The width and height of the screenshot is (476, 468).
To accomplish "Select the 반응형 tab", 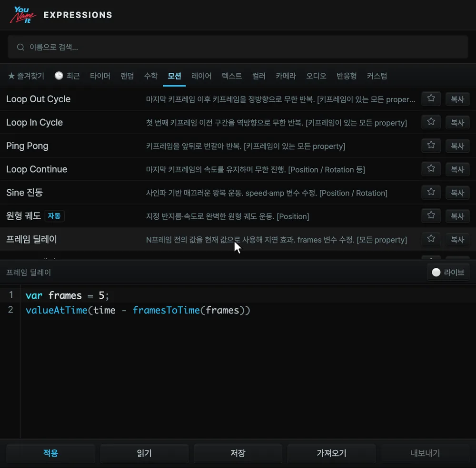I will point(347,76).
